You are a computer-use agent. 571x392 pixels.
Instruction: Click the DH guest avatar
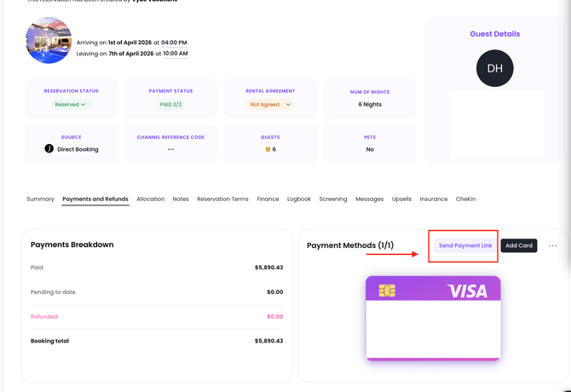tap(494, 68)
